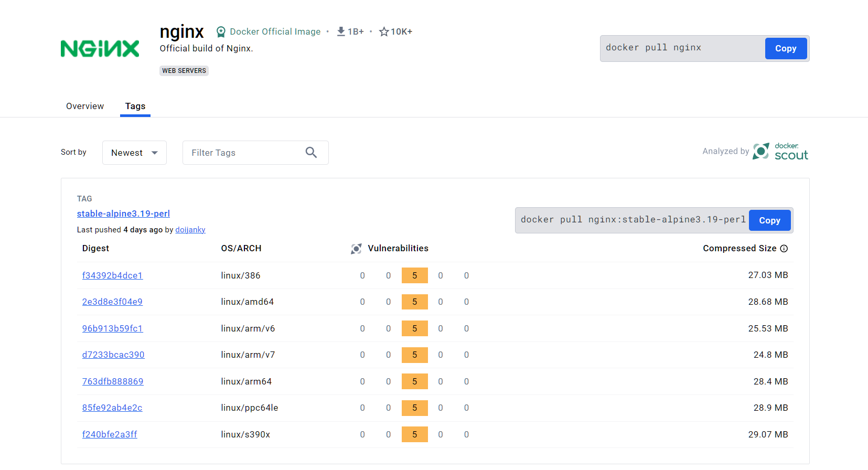Click the orange medium vulnerabilities badge for linux/amd64
The height and width of the screenshot is (470, 868).
point(414,302)
